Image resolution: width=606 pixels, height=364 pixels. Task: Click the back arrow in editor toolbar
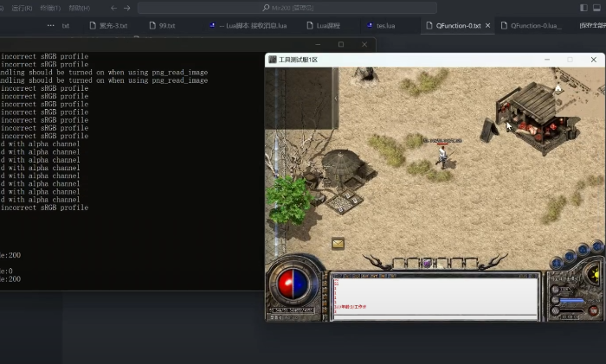tap(113, 8)
